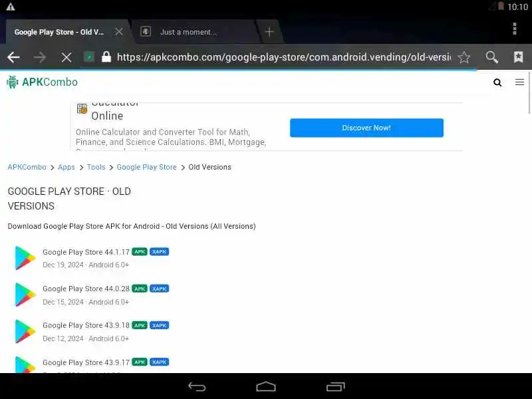
Task: Tap the Android home navigation button
Action: [x=266, y=386]
